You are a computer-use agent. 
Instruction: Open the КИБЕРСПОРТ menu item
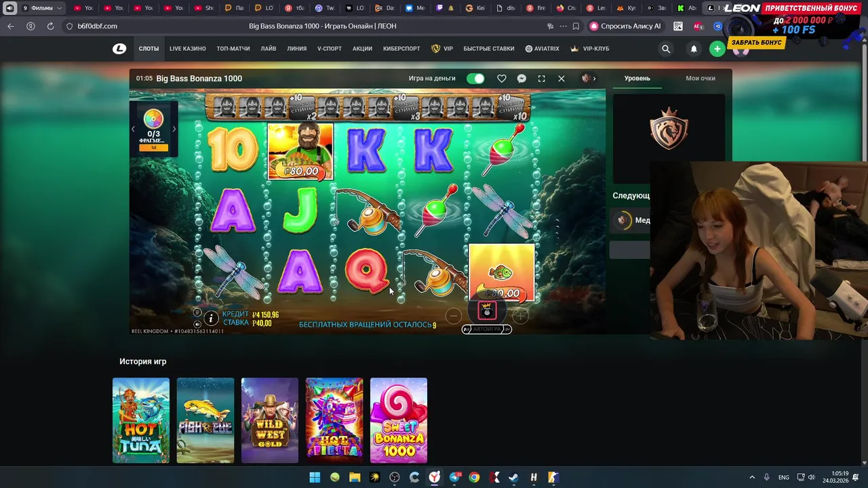(x=401, y=49)
